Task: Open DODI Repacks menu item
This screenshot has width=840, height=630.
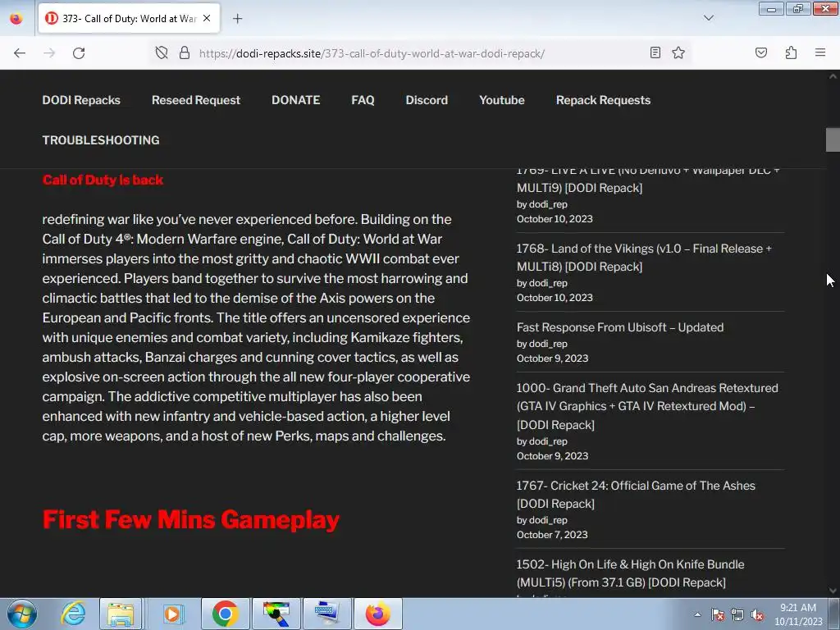Action: click(81, 100)
